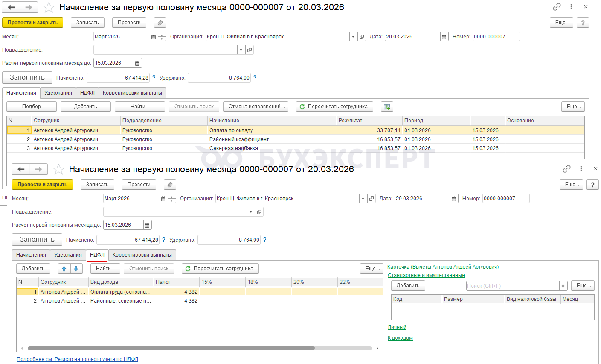The width and height of the screenshot is (601, 364).
Task: Open Еще menu in НДФЛ table toolbar
Action: [372, 269]
